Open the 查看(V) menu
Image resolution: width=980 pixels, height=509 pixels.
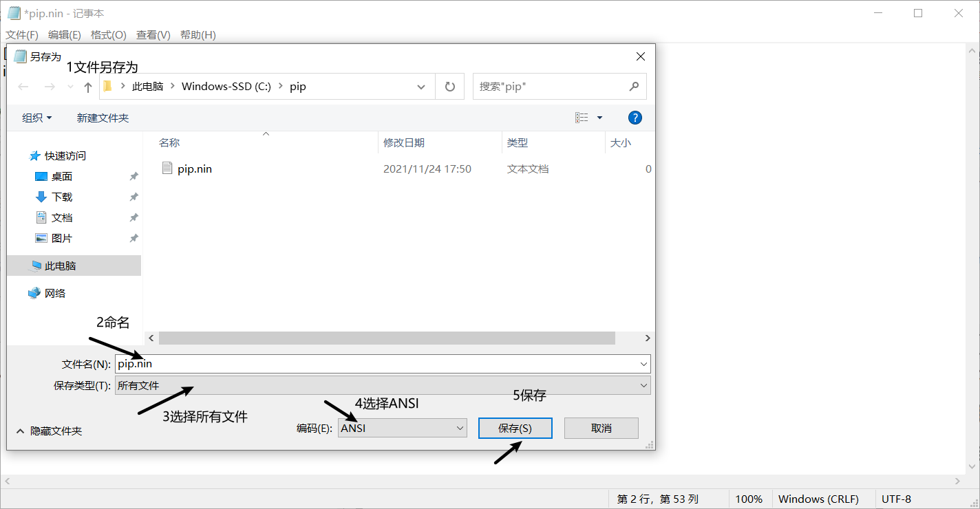[x=153, y=34]
